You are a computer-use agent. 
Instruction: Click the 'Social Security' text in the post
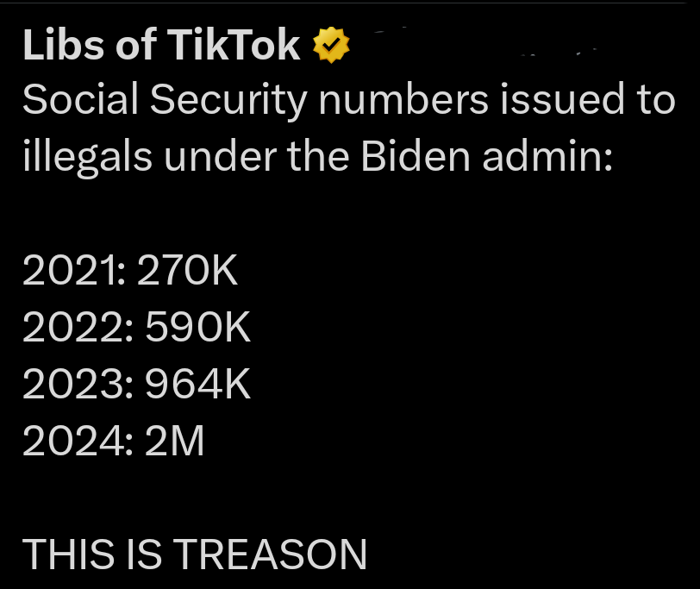[164, 102]
